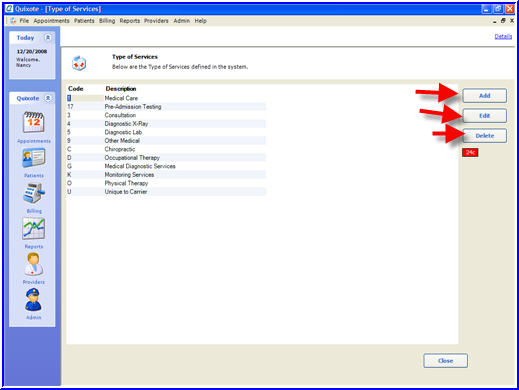The height and width of the screenshot is (390, 519).
Task: Select the Medical Diagnostic Services row
Action: 166,166
